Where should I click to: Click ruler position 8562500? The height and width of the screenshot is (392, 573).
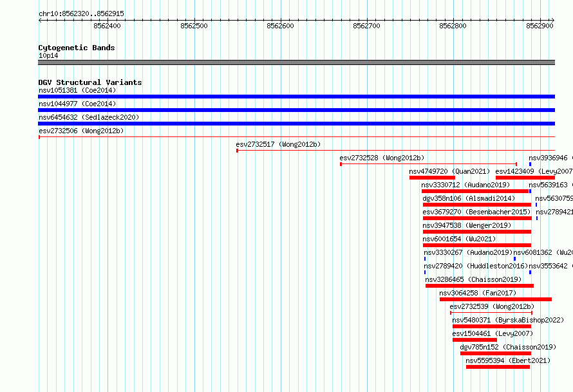(194, 26)
